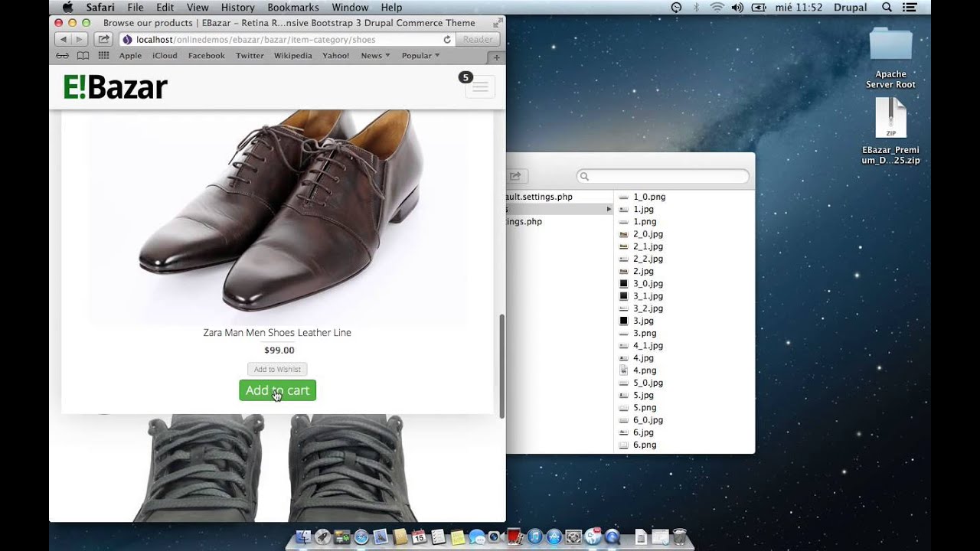Open Finder from the Dock
The image size is (980, 551).
(x=303, y=537)
